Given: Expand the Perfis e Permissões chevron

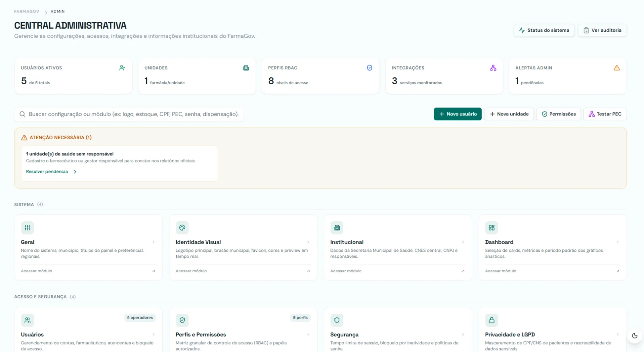Looking at the screenshot, I should click(x=308, y=335).
